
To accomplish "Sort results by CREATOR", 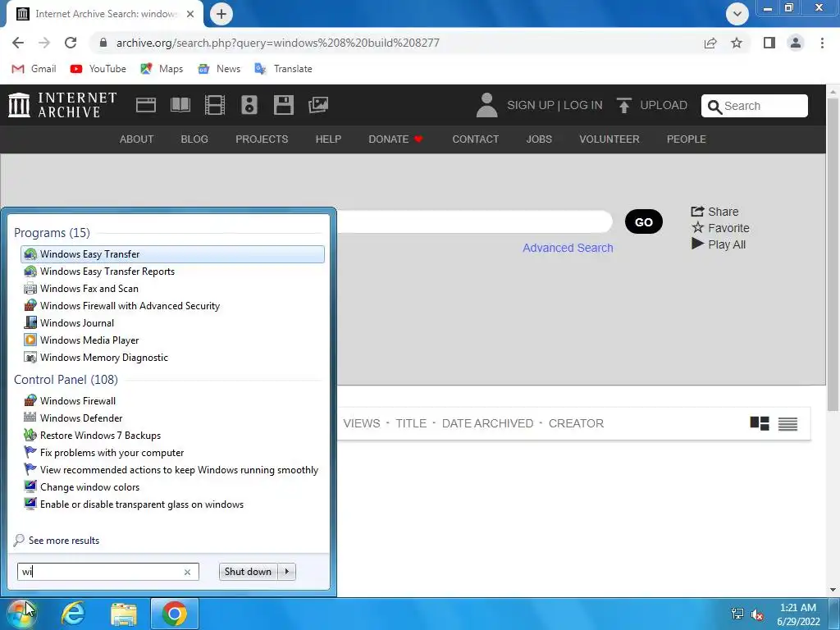I will tap(576, 423).
